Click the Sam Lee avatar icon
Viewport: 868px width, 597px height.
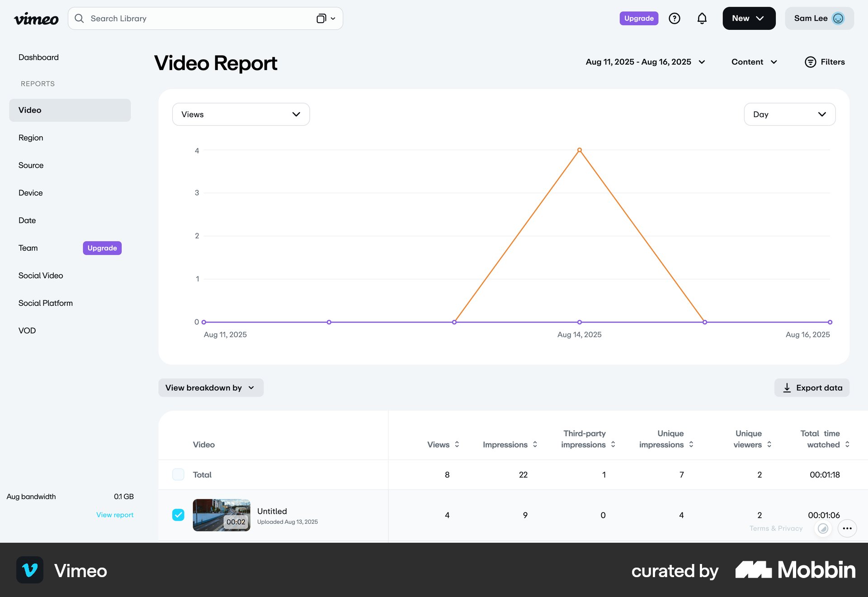pyautogui.click(x=838, y=19)
